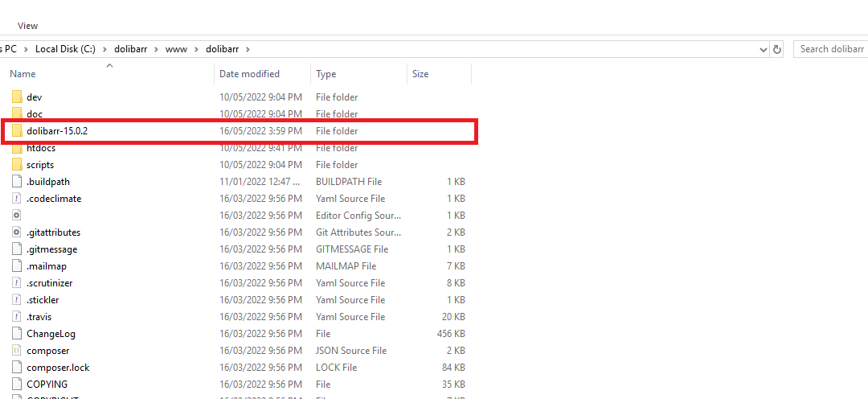
Task: Click the dolibarr-15.0.2 folder icon
Action: pyautogui.click(x=17, y=131)
